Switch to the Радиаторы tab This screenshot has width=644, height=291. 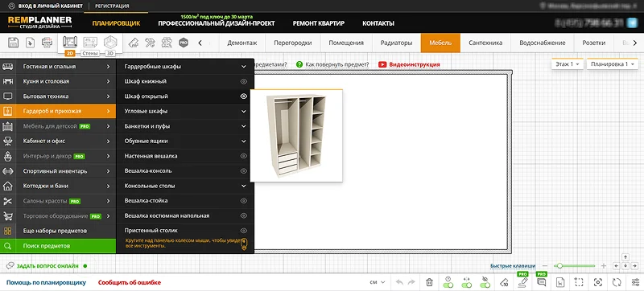pos(396,43)
